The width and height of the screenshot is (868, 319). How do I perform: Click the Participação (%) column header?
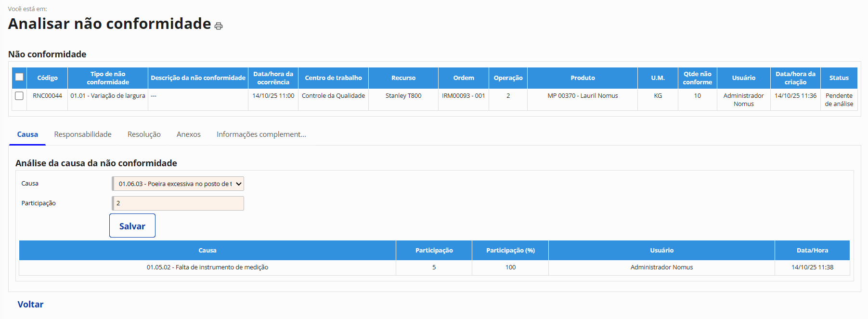(510, 251)
